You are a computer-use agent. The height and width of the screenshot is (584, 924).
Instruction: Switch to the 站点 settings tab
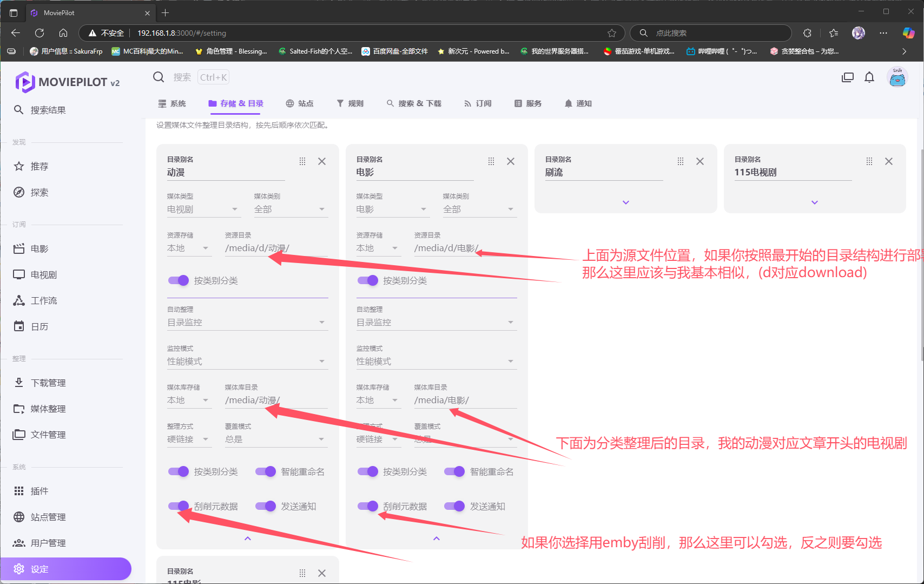300,103
